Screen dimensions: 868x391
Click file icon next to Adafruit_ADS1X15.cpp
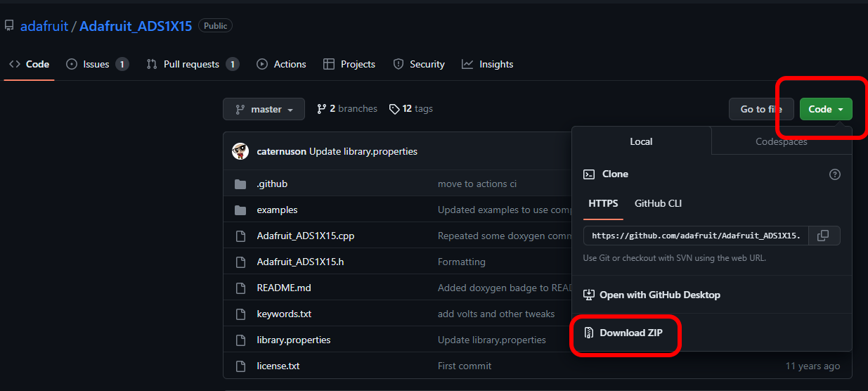(240, 236)
